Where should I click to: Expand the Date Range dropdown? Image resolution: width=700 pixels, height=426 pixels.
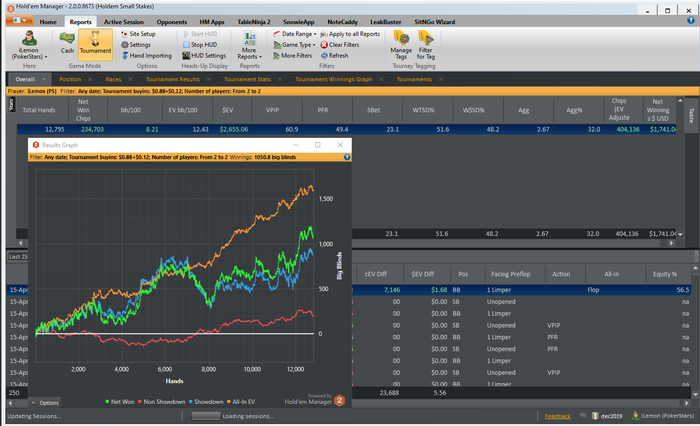tap(294, 33)
